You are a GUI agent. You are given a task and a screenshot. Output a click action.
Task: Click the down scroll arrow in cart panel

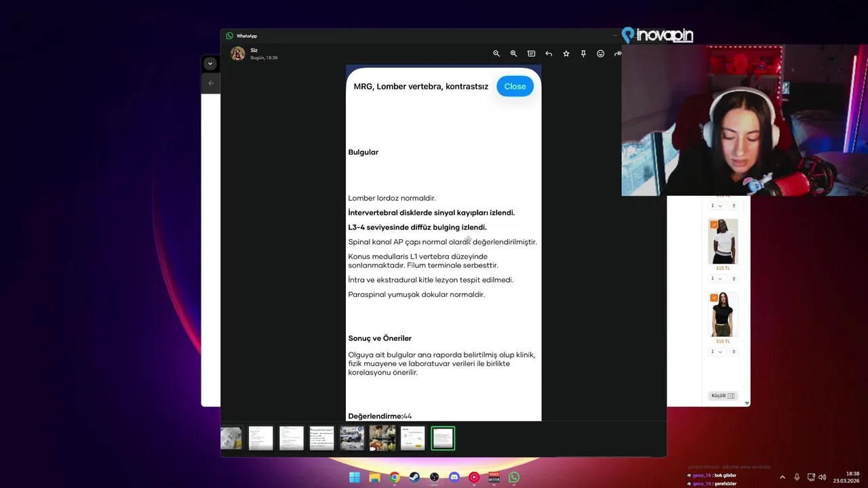(x=747, y=403)
